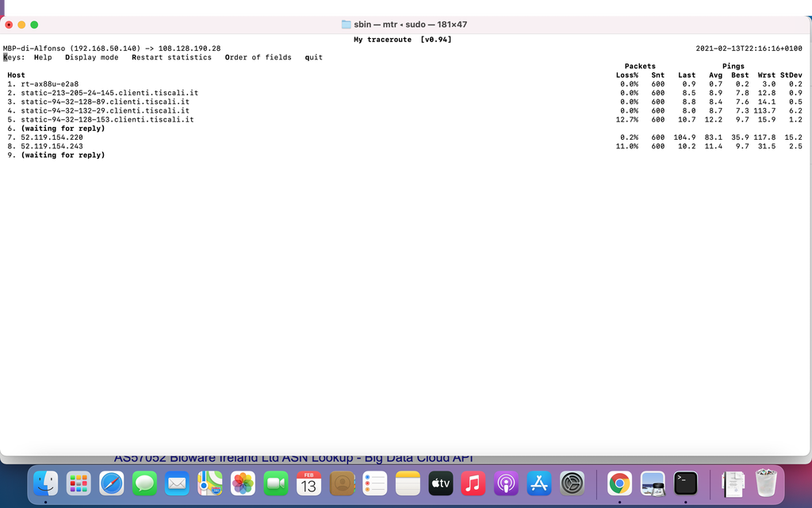Select Display mode in mtr keys row
The width and height of the screenshot is (812, 508).
(92, 58)
